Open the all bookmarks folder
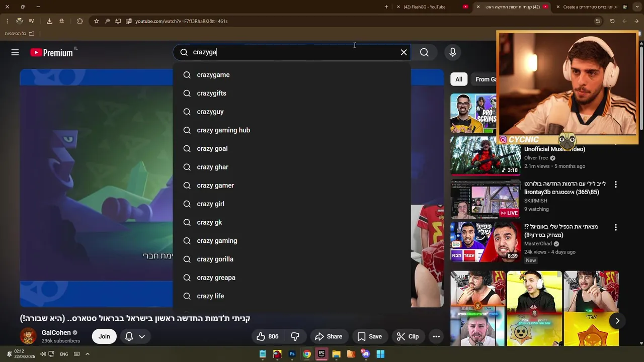The width and height of the screenshot is (644, 362). [20, 33]
